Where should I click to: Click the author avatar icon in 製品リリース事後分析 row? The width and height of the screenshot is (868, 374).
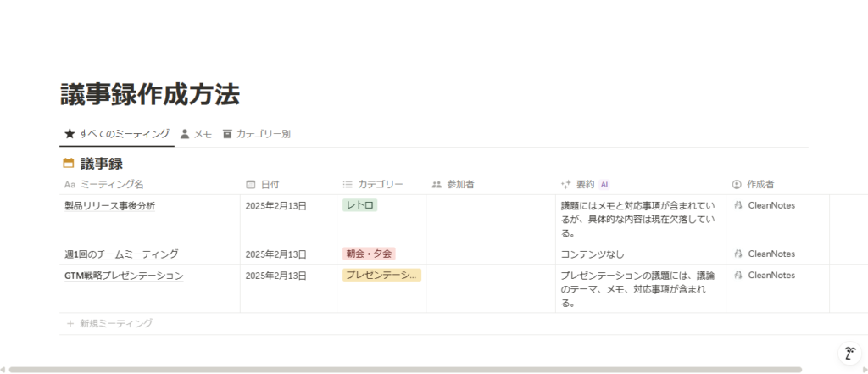point(737,205)
